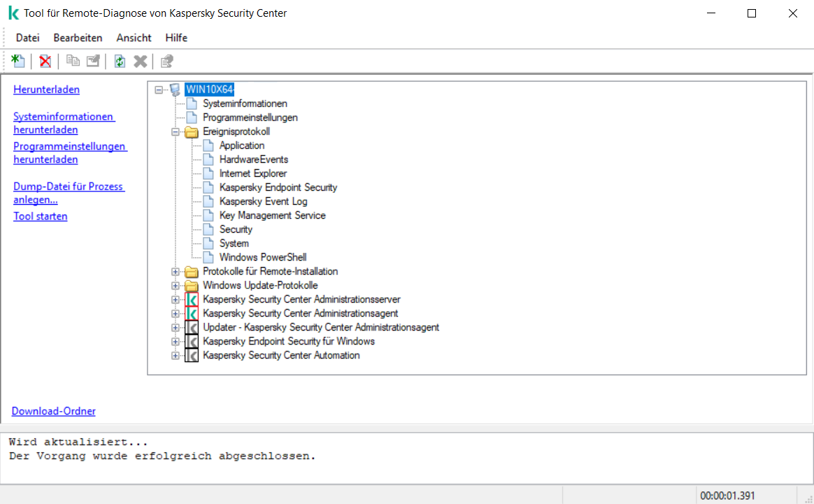814x504 pixels.
Task: Select Internet Explorer log entry
Action: pyautogui.click(x=253, y=173)
